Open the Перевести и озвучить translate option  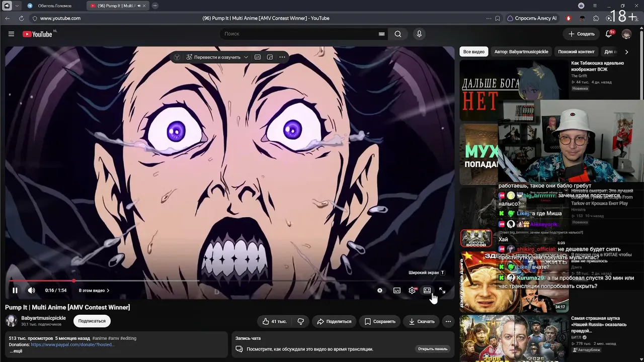point(214,57)
